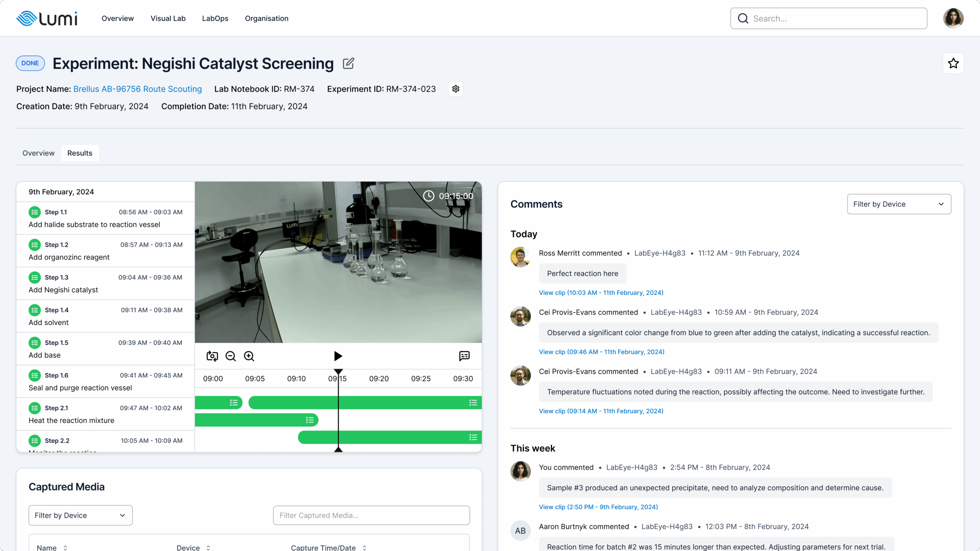The height and width of the screenshot is (551, 980).
Task: Open Filter by Device dropdown in Comments
Action: coord(899,204)
